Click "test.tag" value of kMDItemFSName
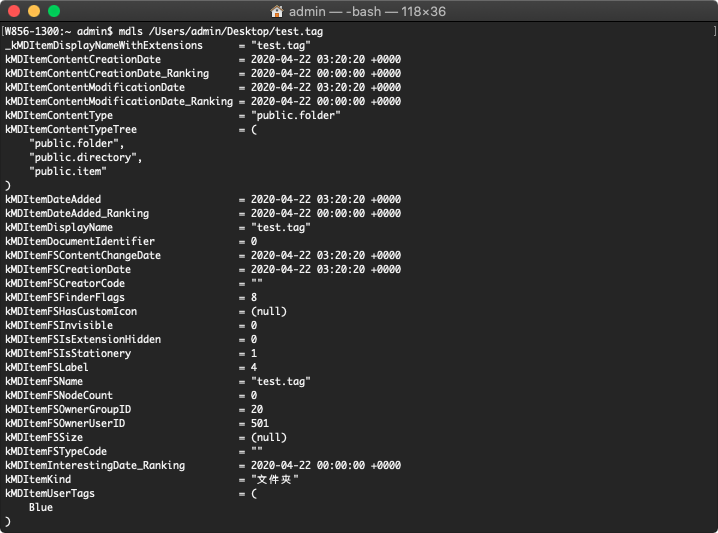The image size is (718, 533). (281, 381)
